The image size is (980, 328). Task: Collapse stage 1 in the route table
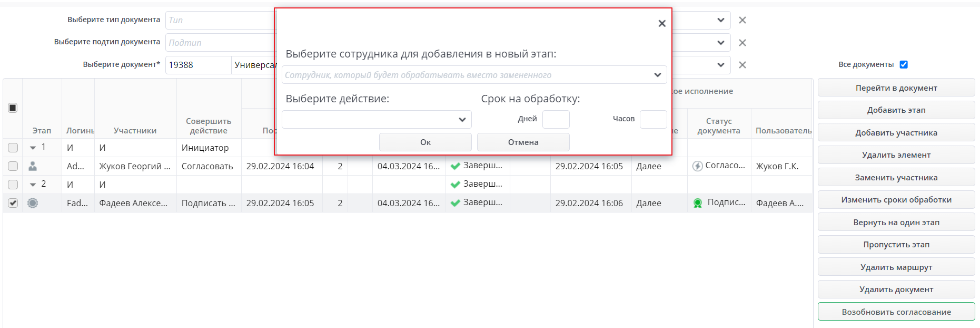(x=33, y=148)
